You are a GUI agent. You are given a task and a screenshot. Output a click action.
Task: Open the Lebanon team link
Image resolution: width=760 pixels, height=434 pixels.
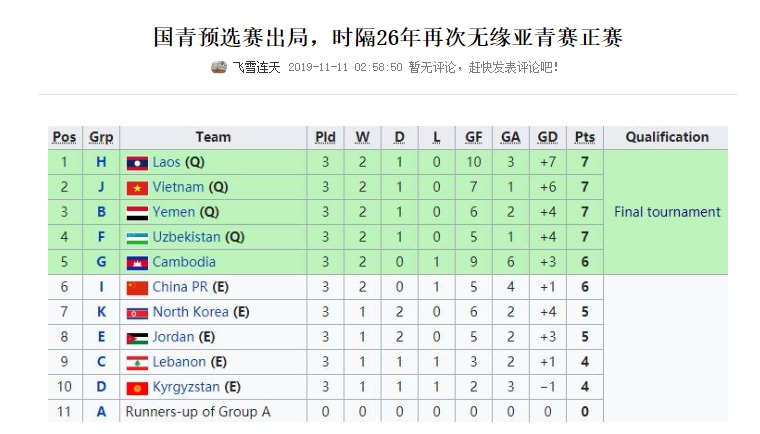coord(179,362)
